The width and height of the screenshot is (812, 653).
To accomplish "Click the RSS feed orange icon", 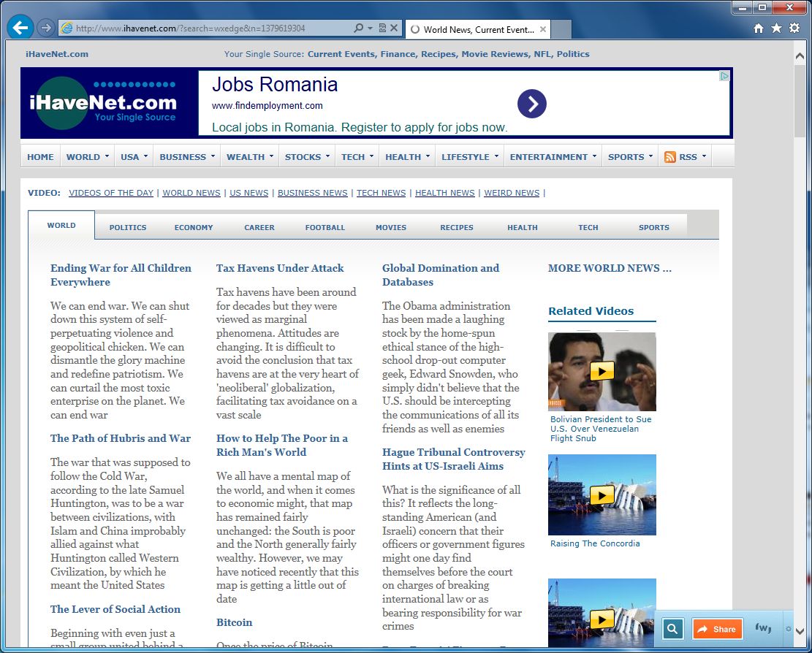I will pyautogui.click(x=669, y=157).
